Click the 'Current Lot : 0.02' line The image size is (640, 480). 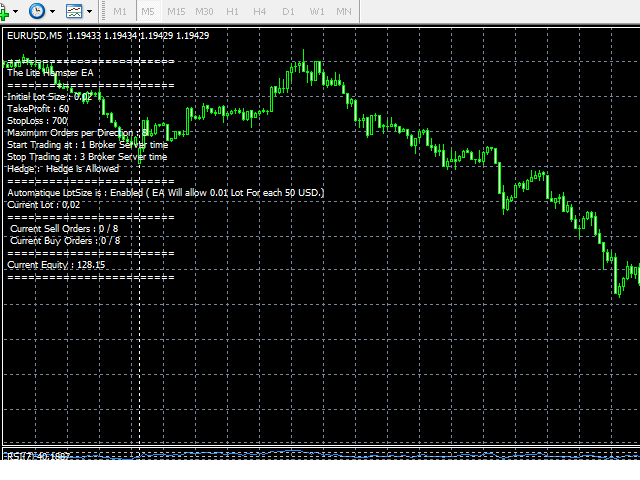43,205
